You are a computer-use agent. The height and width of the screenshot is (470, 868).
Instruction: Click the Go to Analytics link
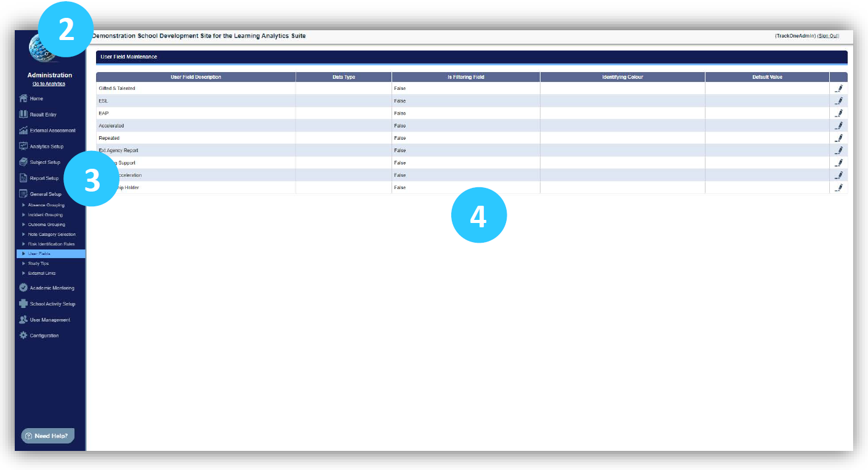pos(49,84)
